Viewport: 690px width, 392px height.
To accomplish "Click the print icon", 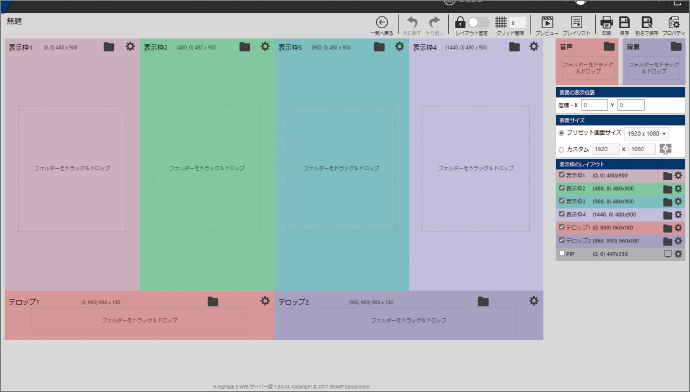I will tap(606, 22).
